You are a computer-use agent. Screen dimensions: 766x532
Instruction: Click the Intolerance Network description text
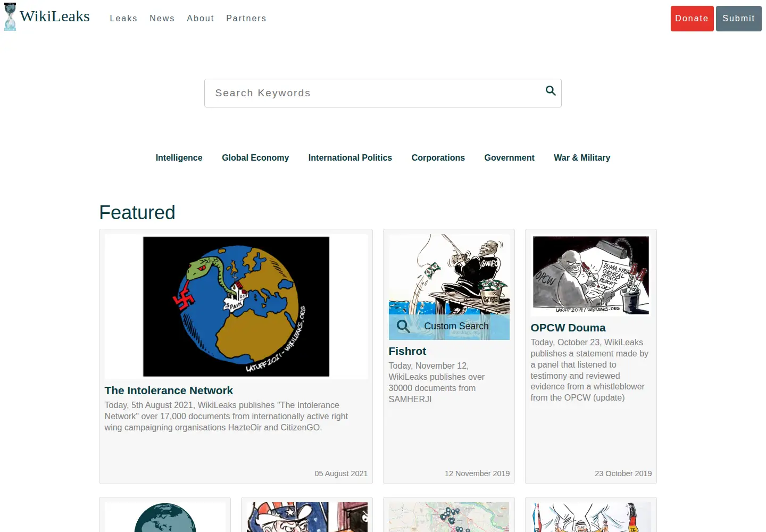tap(226, 416)
